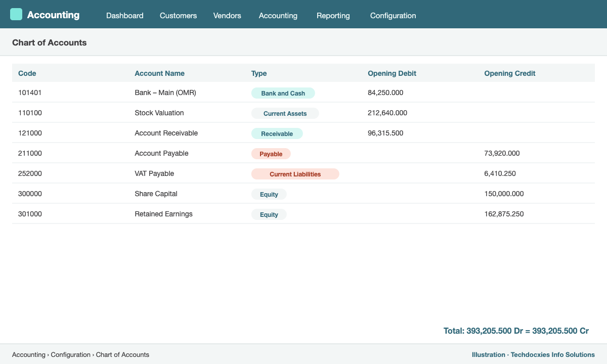Click the opening credit value 162,875.250
The width and height of the screenshot is (607, 364).
[x=504, y=214]
